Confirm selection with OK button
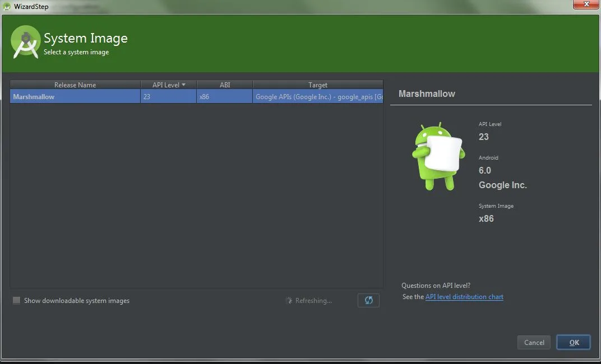 point(574,342)
